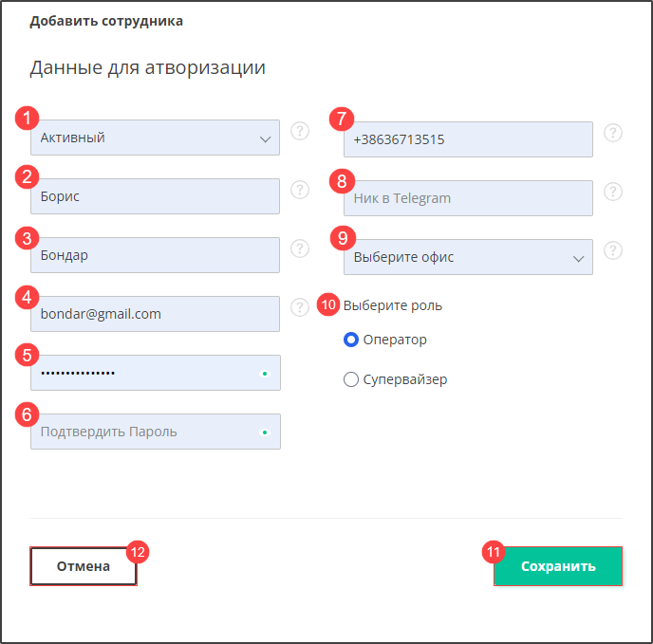This screenshot has width=653, height=644.
Task: Click the help icon beside the phone number field
Action: 613,133
